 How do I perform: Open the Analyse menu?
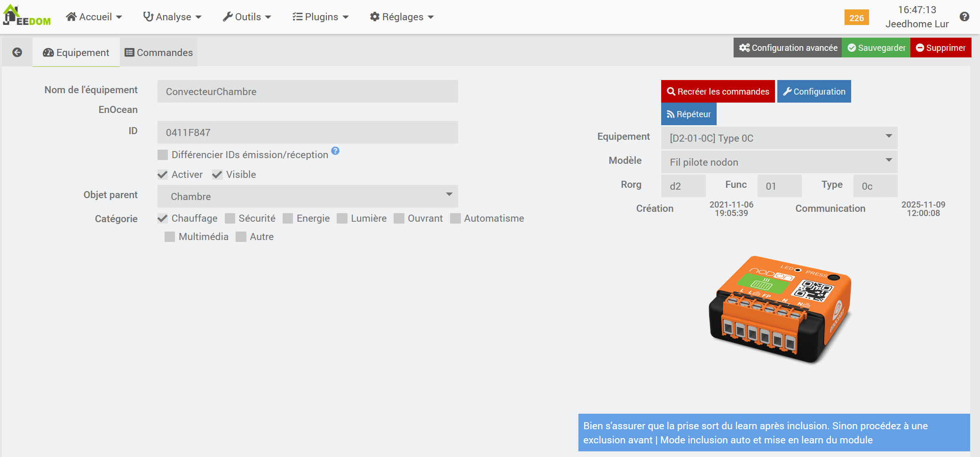173,17
